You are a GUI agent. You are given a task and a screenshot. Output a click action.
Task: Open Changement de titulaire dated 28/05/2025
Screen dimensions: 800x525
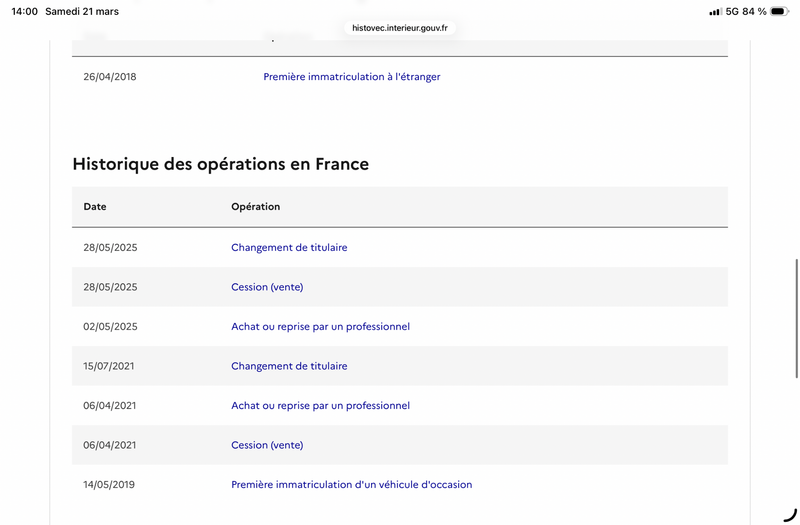pyautogui.click(x=289, y=247)
